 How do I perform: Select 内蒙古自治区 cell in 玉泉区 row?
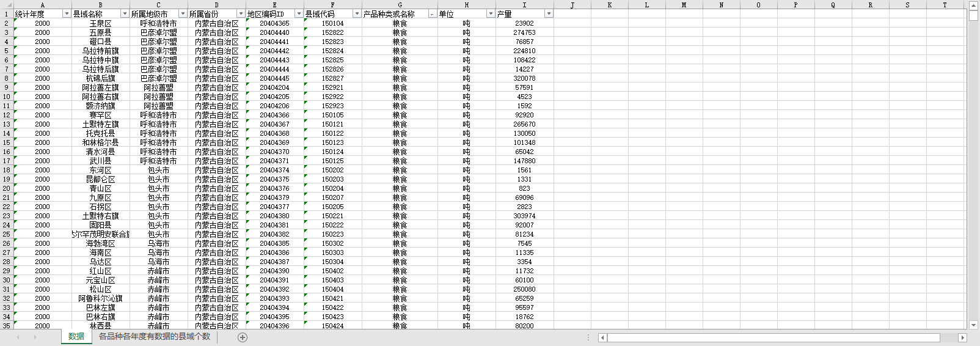click(x=216, y=23)
